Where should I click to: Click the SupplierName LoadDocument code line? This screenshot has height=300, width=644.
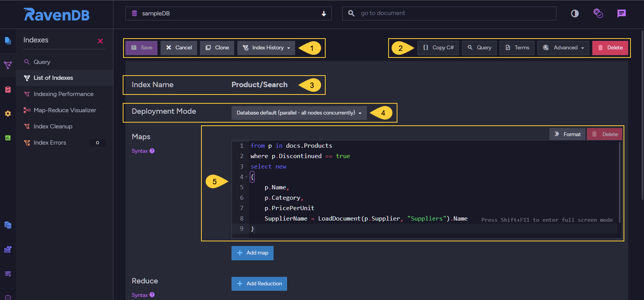tap(366, 219)
